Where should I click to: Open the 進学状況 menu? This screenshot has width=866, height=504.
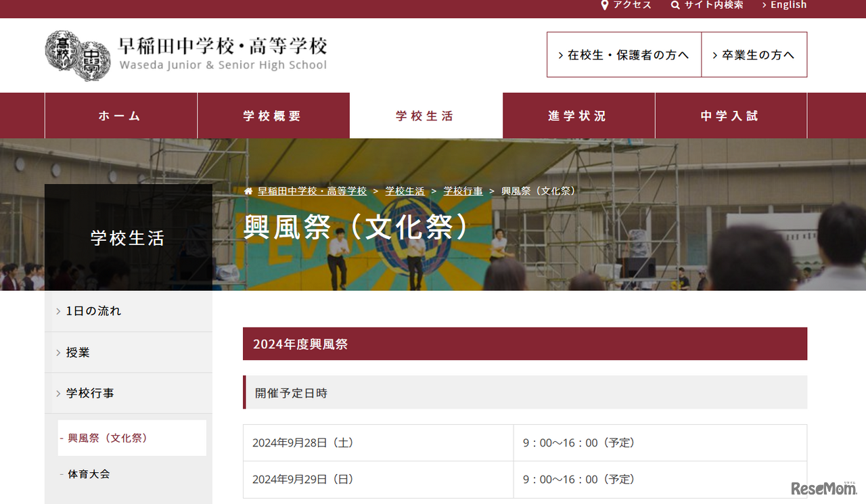coord(578,116)
